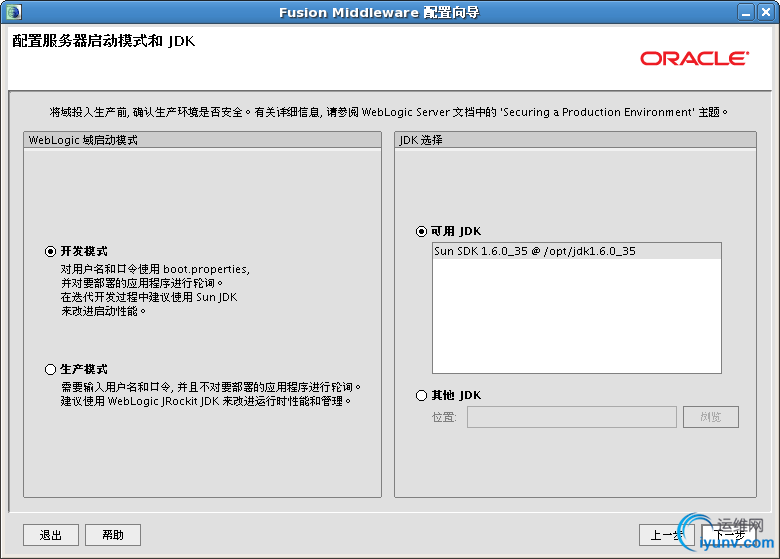The image size is (780, 559).
Task: Choose the 其他 JDK option
Action: 421,395
